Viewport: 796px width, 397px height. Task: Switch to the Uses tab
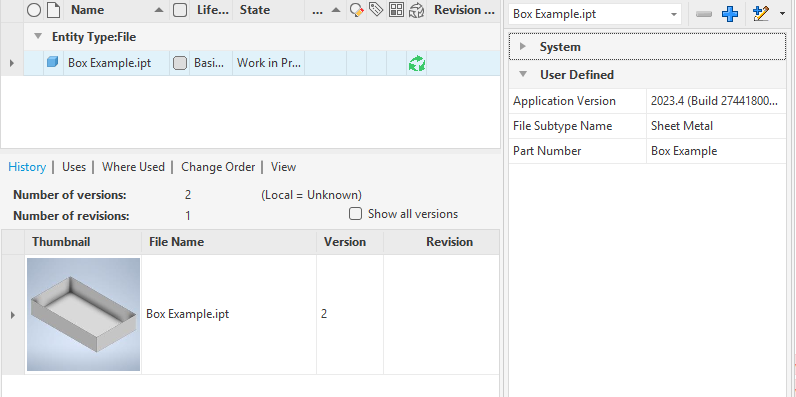coord(74,167)
